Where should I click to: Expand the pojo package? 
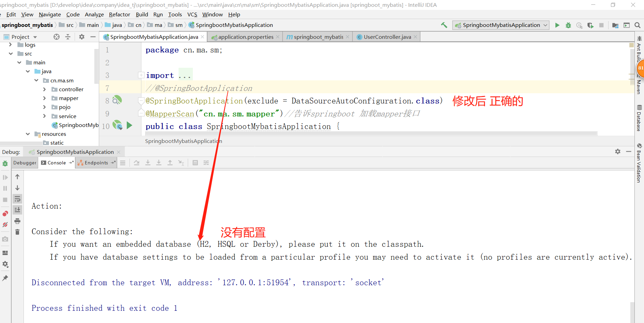tap(44, 107)
